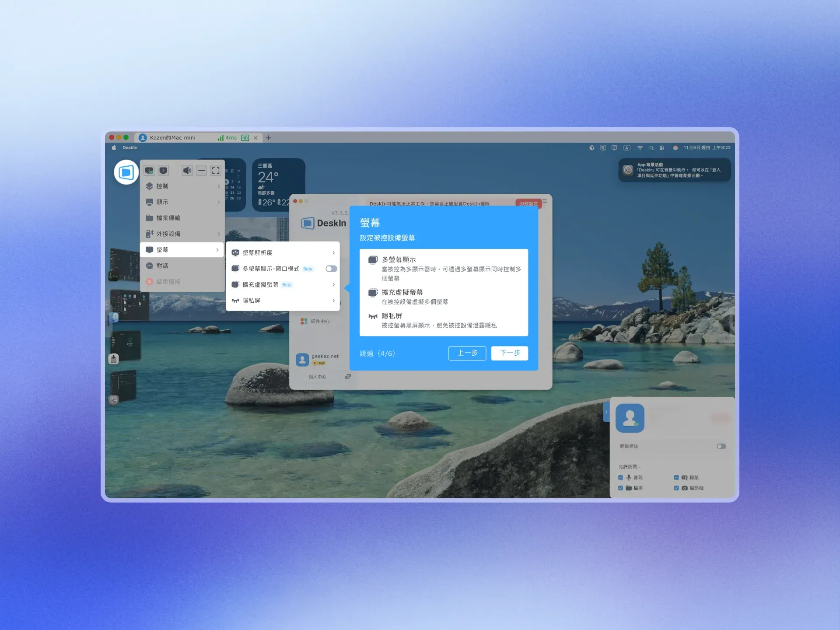Select the Kazen的Mac mini tab
The height and width of the screenshot is (630, 840).
pos(199,138)
